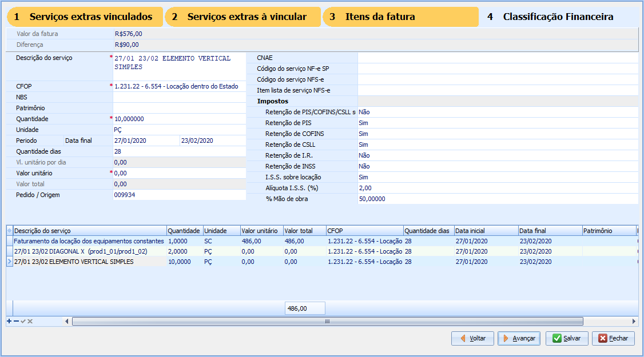
Task: Click the NBS input field
Action: 180,97
